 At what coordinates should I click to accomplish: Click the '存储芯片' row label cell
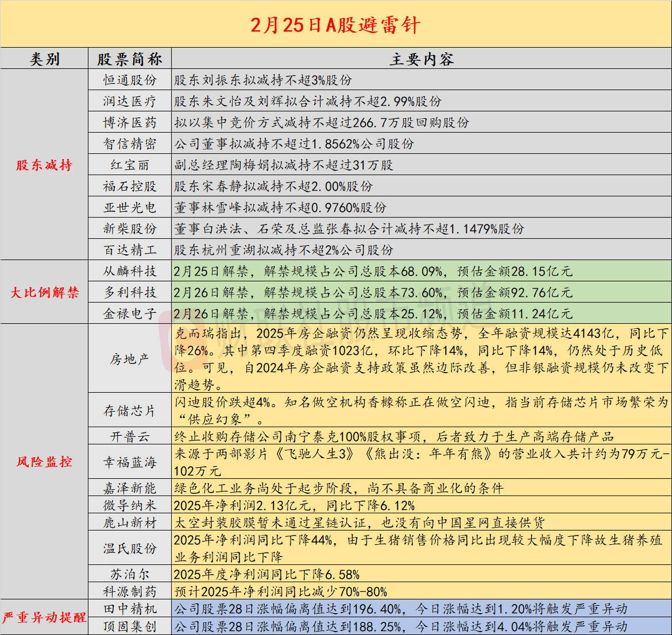[130, 411]
